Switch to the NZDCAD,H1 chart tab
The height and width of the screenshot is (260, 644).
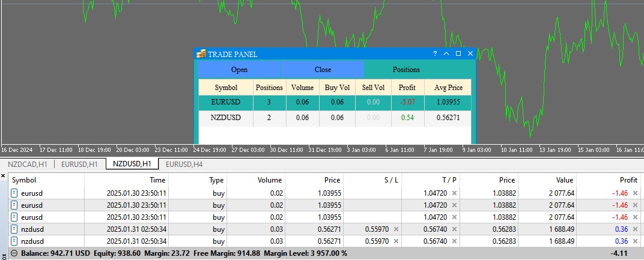point(28,164)
